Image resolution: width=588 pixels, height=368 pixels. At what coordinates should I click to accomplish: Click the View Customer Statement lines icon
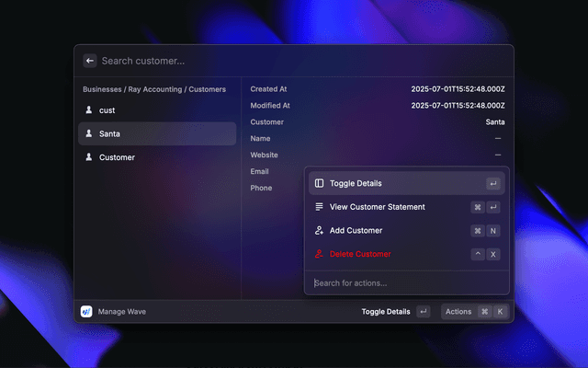pyautogui.click(x=319, y=207)
